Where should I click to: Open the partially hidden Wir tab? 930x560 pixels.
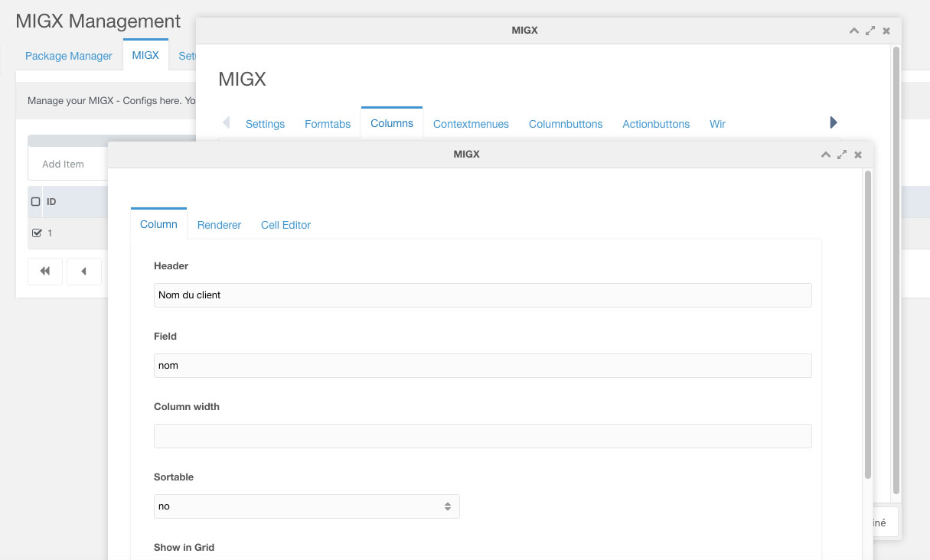[x=717, y=124]
